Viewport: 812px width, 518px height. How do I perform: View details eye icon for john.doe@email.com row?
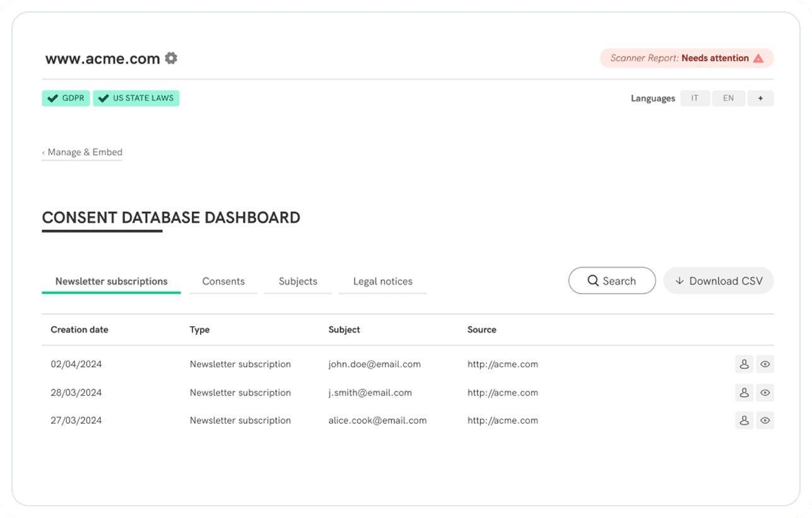click(765, 364)
